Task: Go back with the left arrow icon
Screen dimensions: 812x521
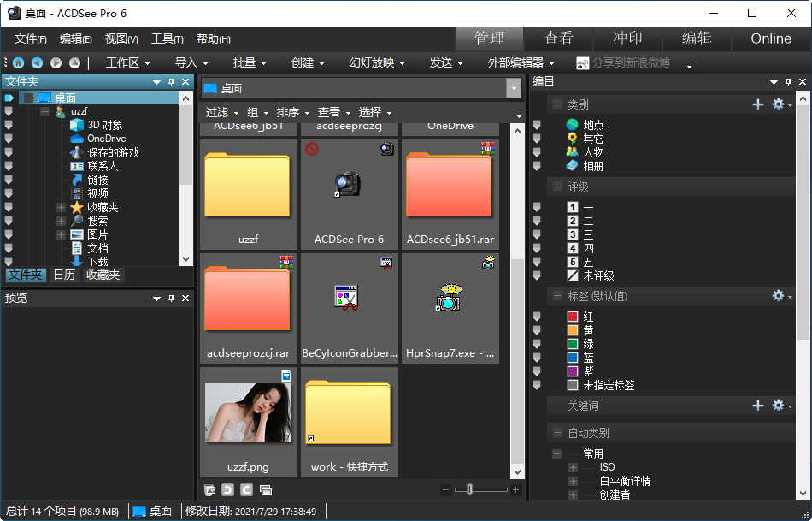Action: pos(38,62)
